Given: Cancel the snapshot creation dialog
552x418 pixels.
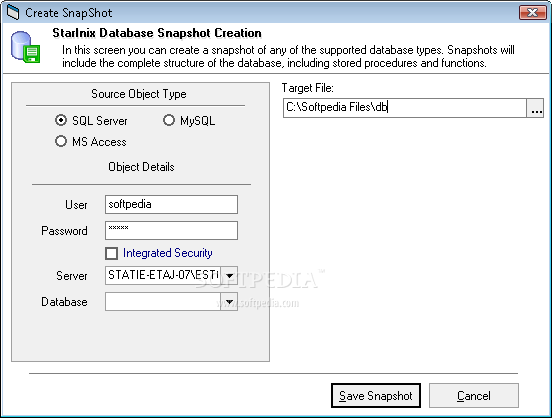Looking at the screenshot, I should tap(473, 395).
